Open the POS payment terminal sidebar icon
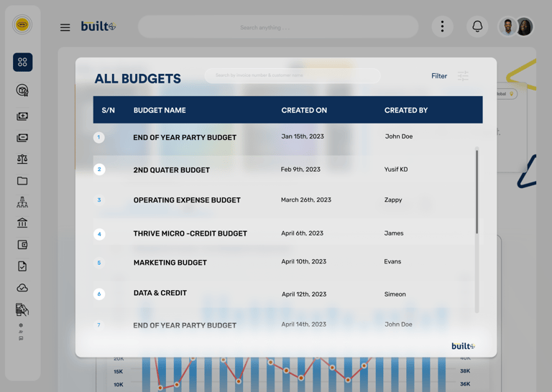This screenshot has width=552, height=392. click(x=22, y=309)
